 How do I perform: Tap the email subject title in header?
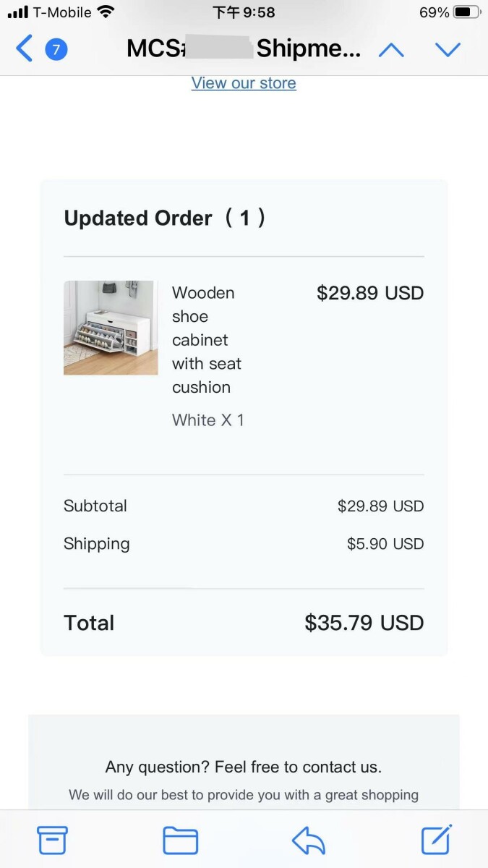244,49
